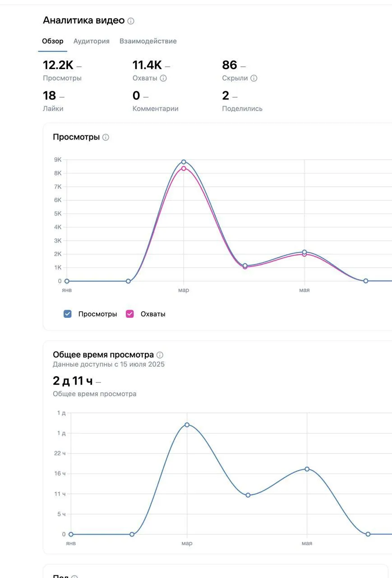
Task: Click May point on watch time chart
Action: tap(307, 469)
